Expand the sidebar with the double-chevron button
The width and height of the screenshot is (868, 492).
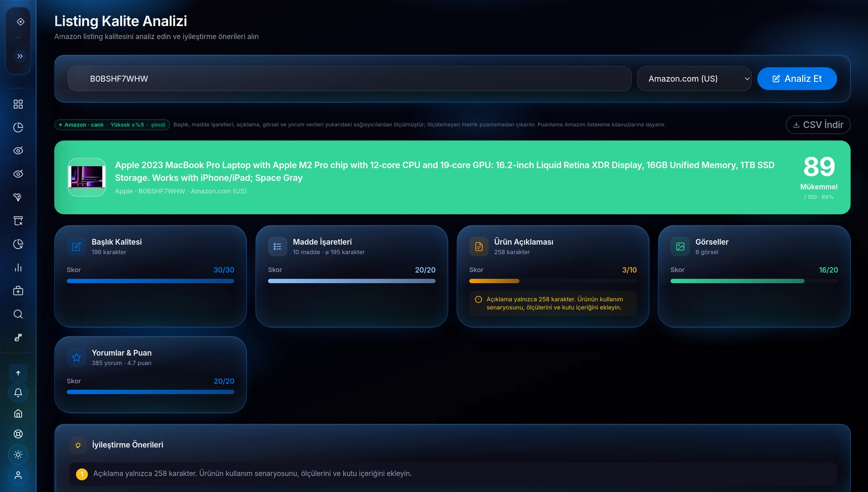20,56
